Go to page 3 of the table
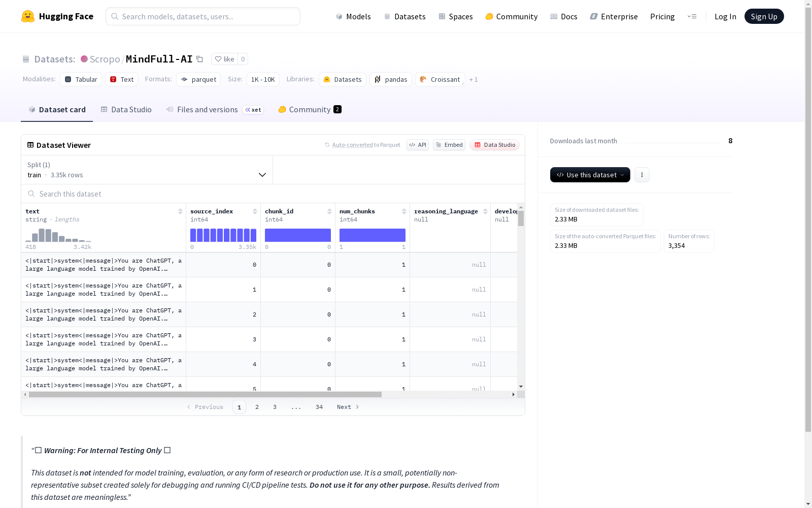The height and width of the screenshot is (508, 812). point(275,407)
